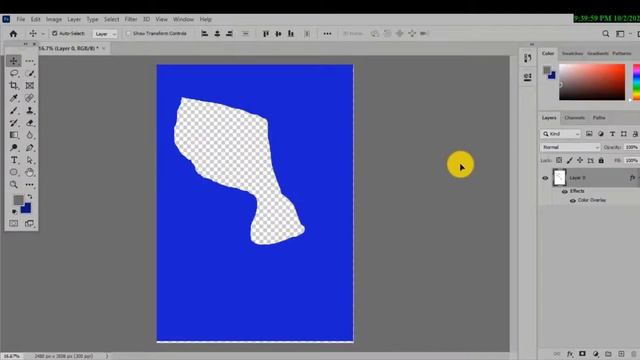This screenshot has width=640, height=360.
Task: Select the Blur tool
Action: tap(29, 135)
